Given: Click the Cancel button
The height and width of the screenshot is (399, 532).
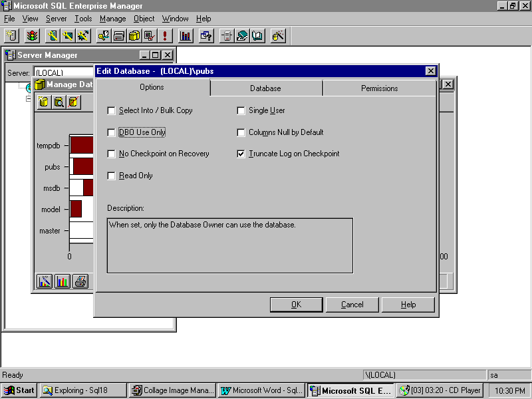Looking at the screenshot, I should click(x=352, y=305).
